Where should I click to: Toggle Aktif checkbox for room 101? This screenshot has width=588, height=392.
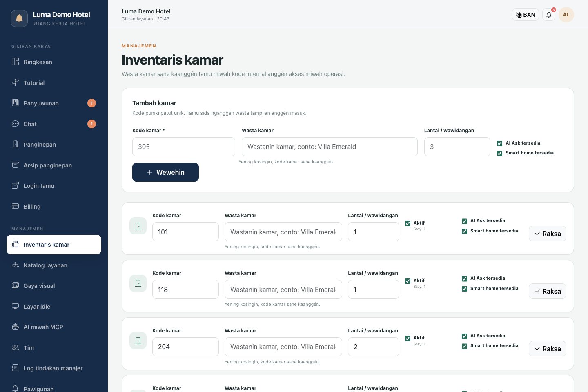[408, 223]
